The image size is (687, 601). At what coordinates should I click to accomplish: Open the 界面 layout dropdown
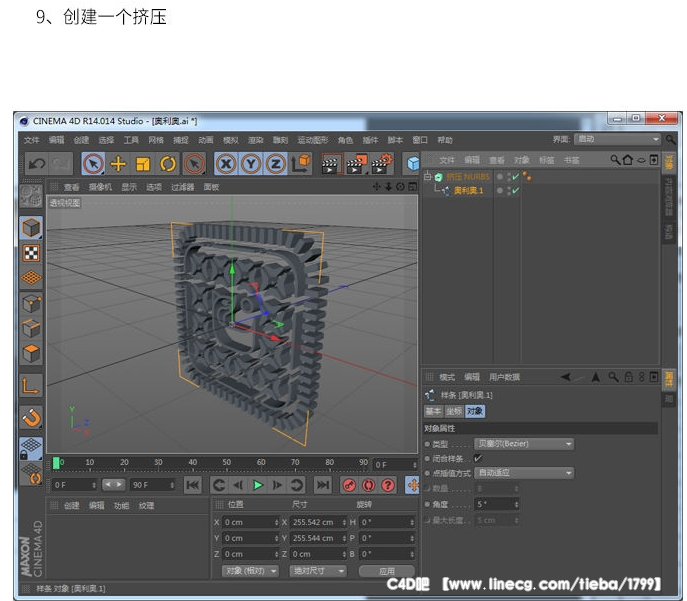tap(617, 139)
